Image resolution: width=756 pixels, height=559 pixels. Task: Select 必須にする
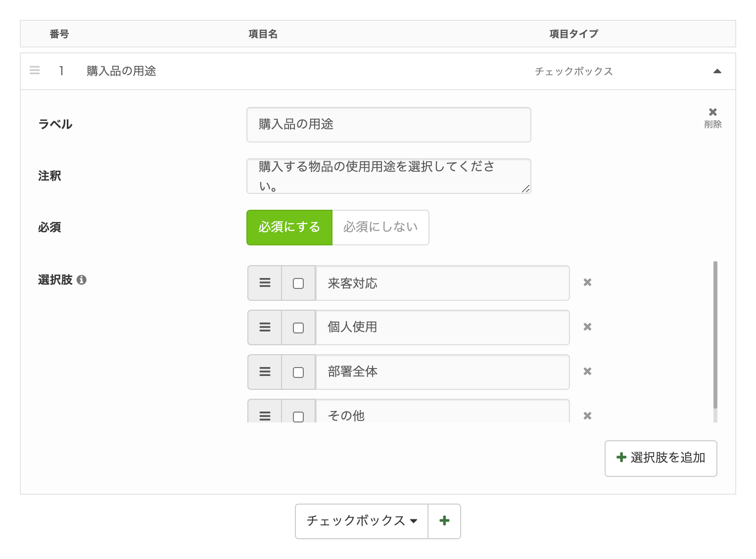pyautogui.click(x=289, y=228)
